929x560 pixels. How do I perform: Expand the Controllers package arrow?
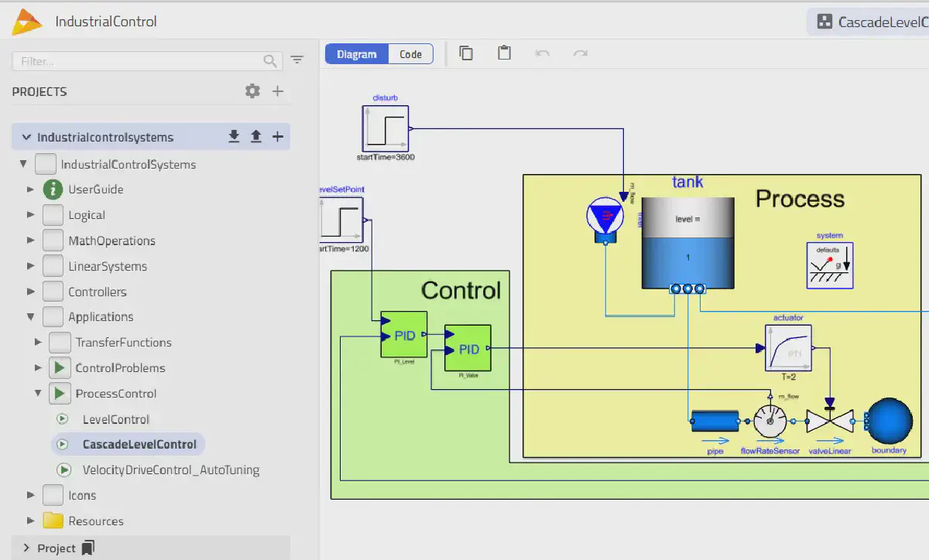(30, 292)
